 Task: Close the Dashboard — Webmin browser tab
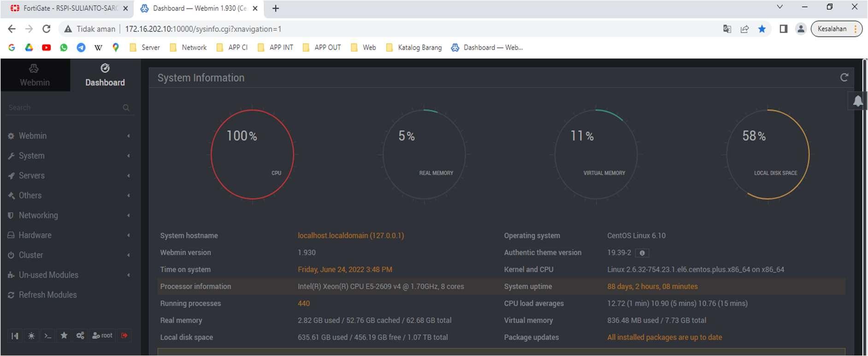[x=255, y=8]
